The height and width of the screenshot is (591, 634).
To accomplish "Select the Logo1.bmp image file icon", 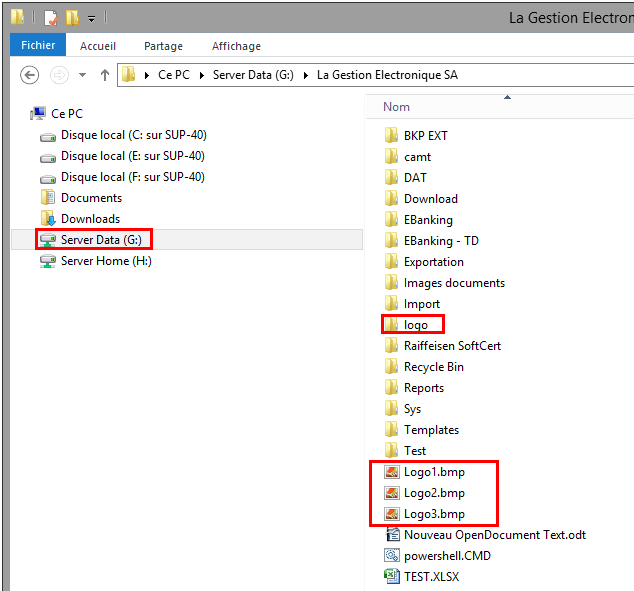I will pos(392,472).
